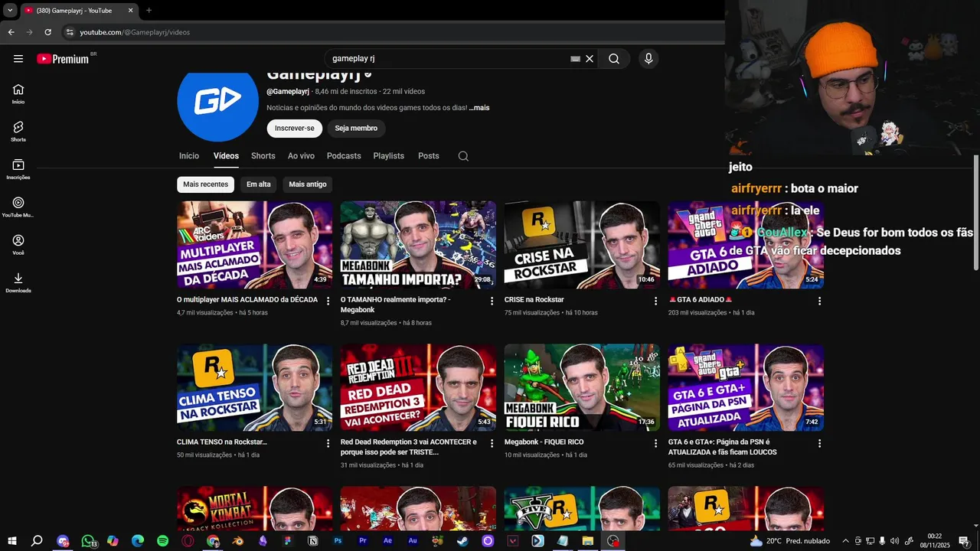Select the Playlists channel tab
Viewport: 980px width, 551px height.
[389, 156]
